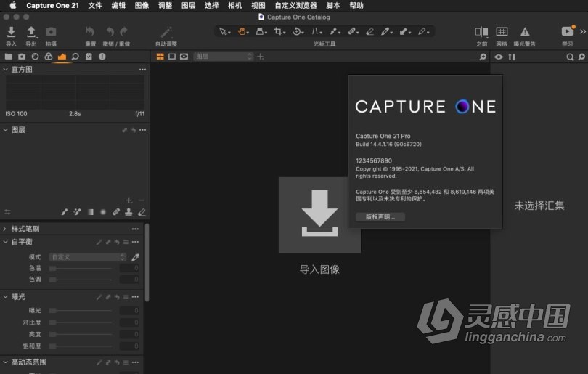Open the 相机 menu

[234, 5]
